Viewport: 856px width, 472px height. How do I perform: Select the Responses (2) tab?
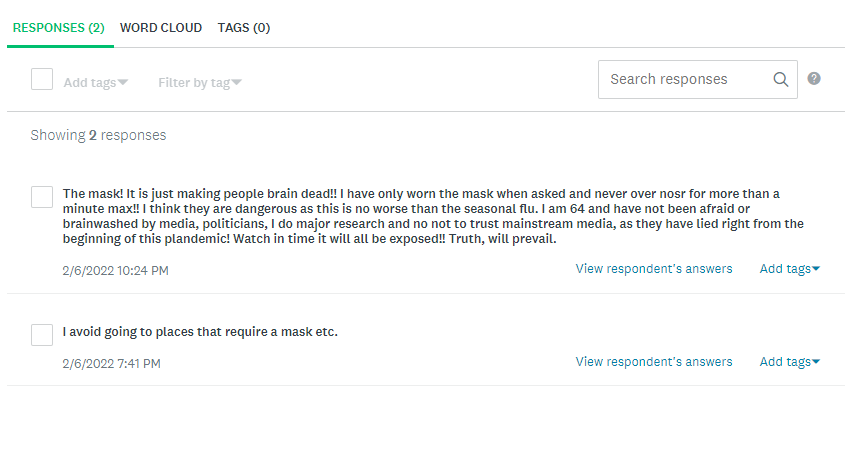click(58, 28)
